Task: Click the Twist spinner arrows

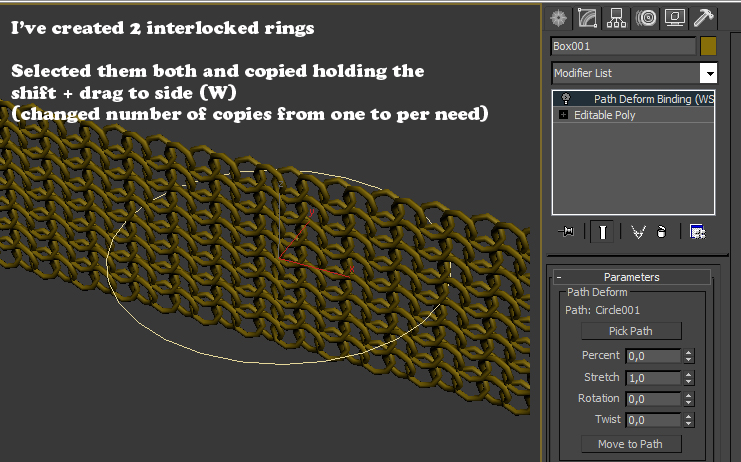Action: tap(689, 419)
